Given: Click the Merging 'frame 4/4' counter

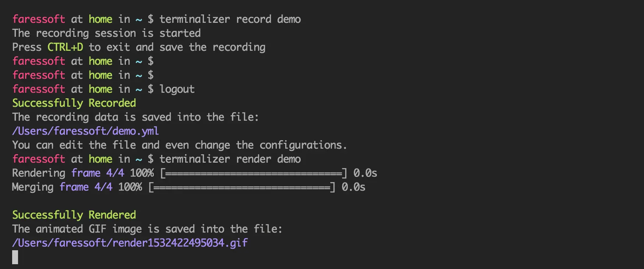Looking at the screenshot, I should pyautogui.click(x=86, y=187).
